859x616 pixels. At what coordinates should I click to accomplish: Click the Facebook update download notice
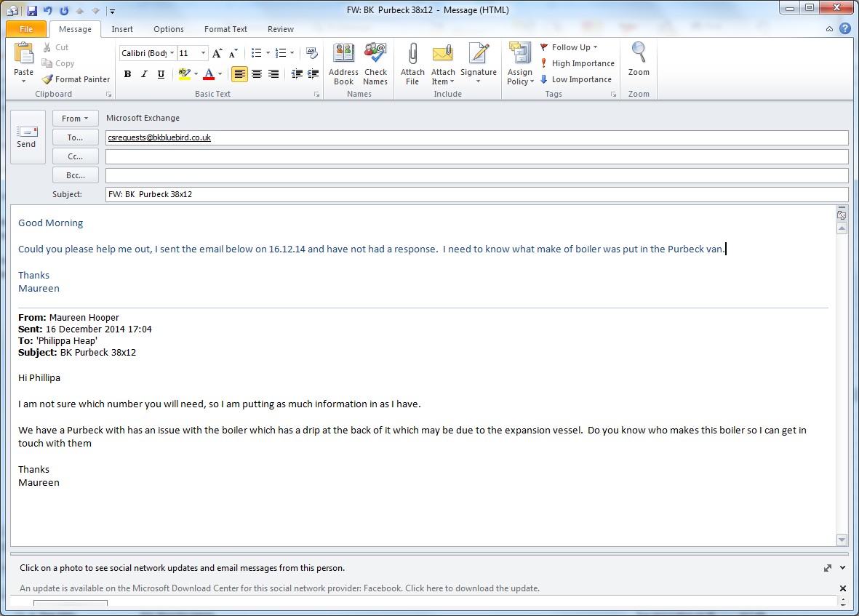coord(279,588)
